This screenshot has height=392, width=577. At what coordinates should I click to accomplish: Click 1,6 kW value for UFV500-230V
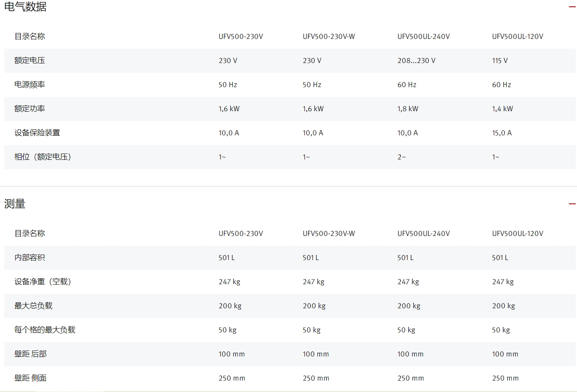click(229, 109)
